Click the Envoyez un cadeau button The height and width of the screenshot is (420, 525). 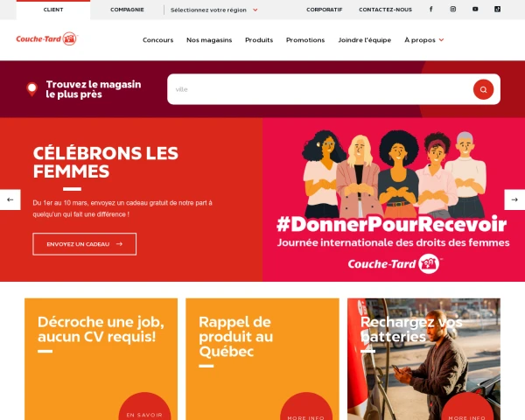click(84, 244)
